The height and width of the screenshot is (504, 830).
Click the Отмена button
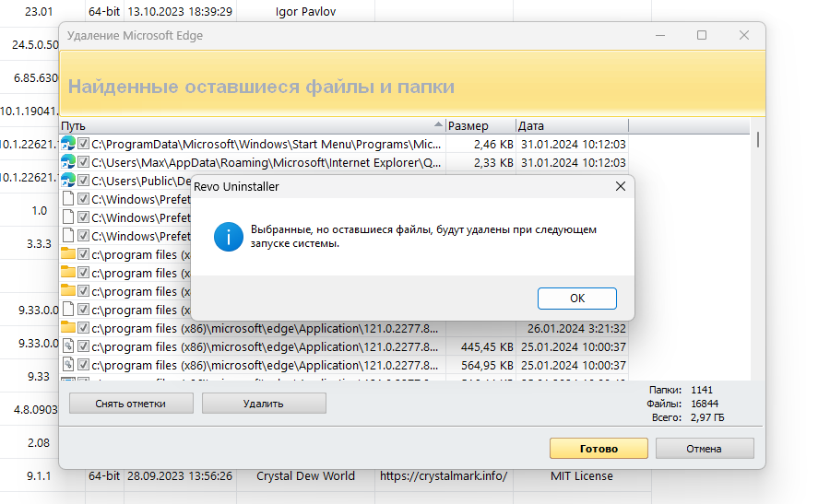(705, 449)
